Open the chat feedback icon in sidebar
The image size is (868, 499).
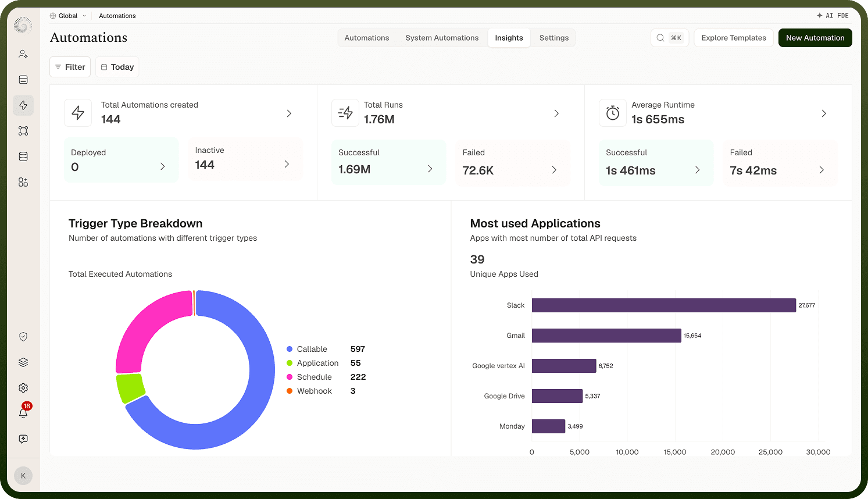tap(23, 439)
